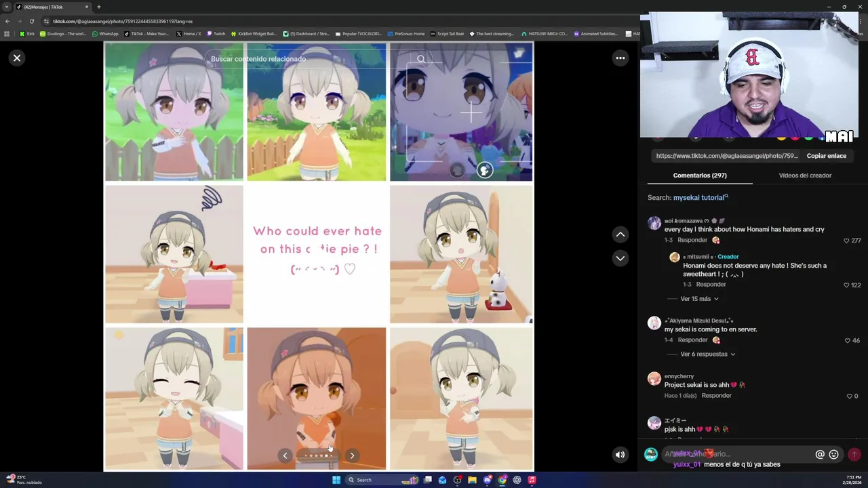
Task: Reply to the 'Honami has haters' comment
Action: coord(692,240)
